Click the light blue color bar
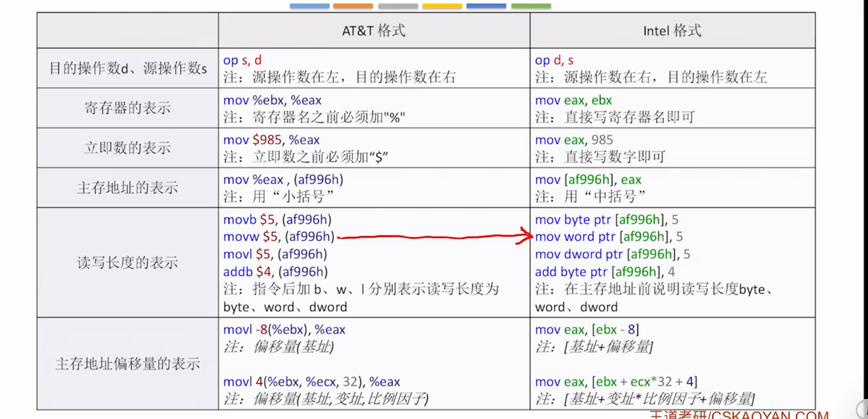The height and width of the screenshot is (419, 868). 309,6
